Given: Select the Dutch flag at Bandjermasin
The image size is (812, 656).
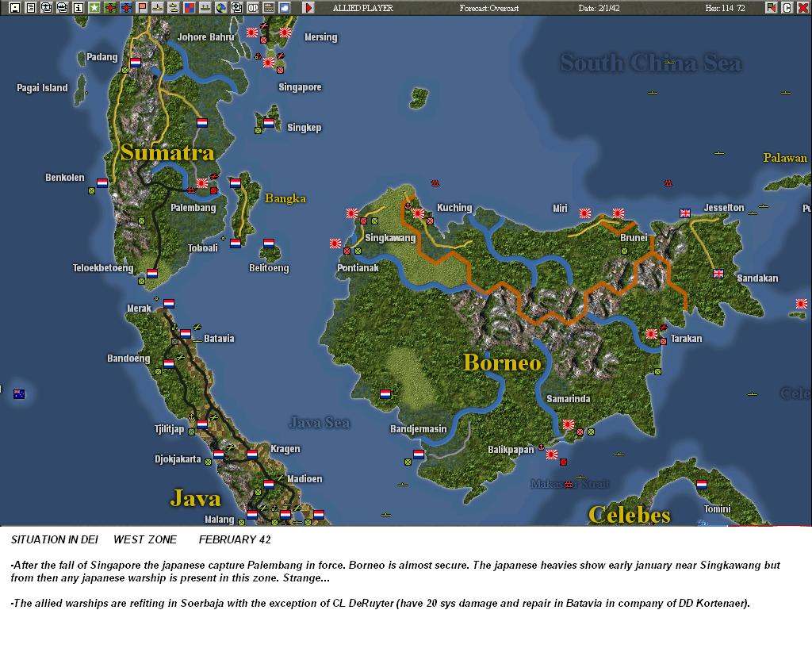Looking at the screenshot, I should click(419, 455).
